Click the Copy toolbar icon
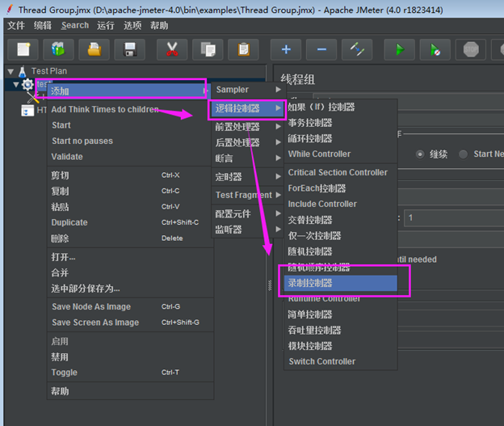This screenshot has height=426, width=504. (x=208, y=50)
